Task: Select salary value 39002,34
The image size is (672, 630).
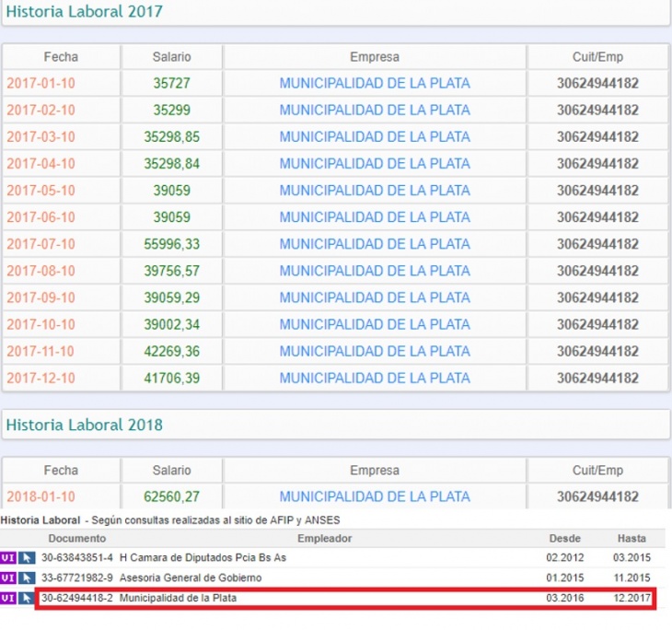Action: pos(171,324)
